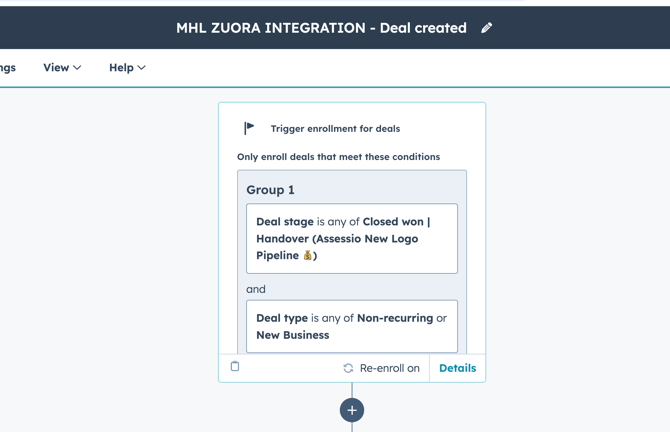
Task: Select the Deal stage filter condition
Action: [352, 239]
